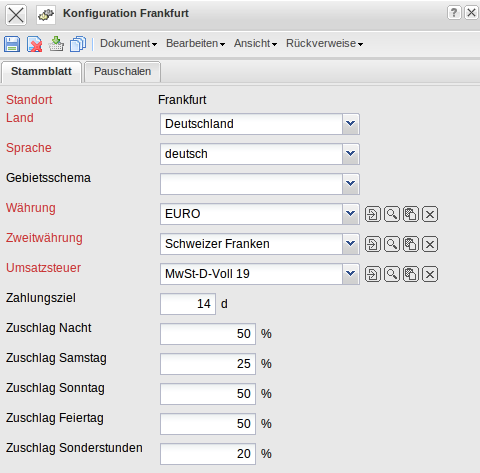The image size is (480, 473).
Task: Click the configuration gear icon in title bar
Action: (46, 15)
